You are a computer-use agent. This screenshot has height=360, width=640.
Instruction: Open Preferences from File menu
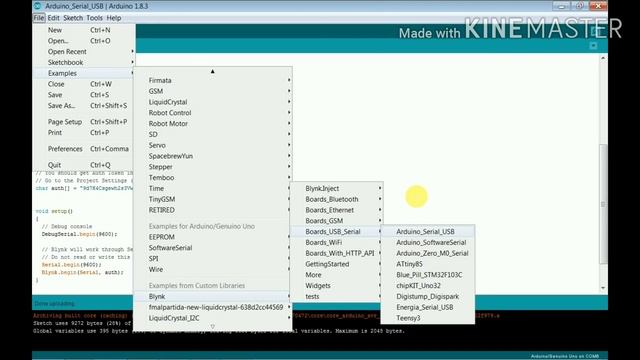tap(84, 149)
